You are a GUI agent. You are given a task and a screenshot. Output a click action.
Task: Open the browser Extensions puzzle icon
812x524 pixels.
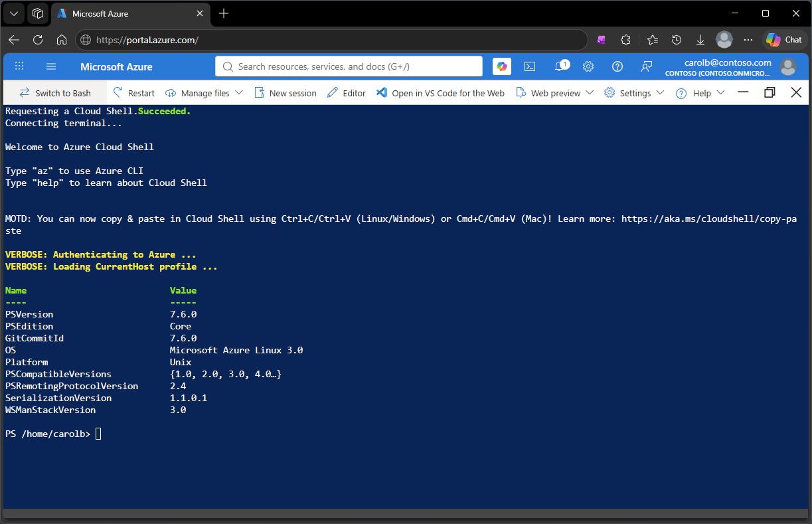point(625,40)
